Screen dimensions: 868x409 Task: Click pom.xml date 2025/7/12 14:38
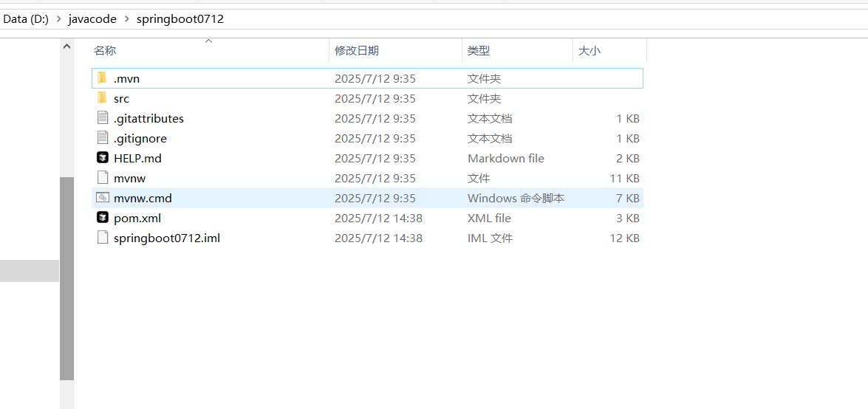(379, 218)
